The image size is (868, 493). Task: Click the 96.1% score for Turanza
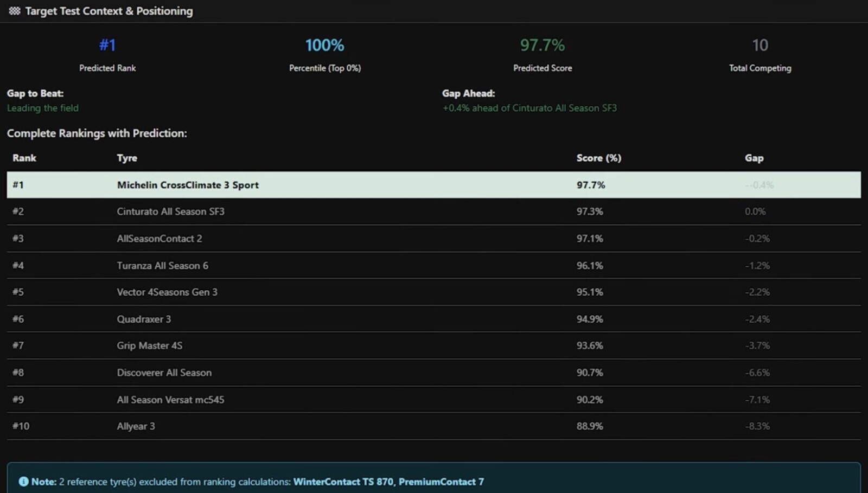[590, 266]
